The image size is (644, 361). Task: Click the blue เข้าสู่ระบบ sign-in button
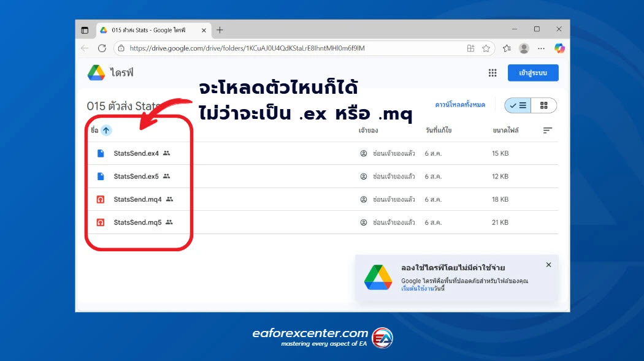[533, 72]
